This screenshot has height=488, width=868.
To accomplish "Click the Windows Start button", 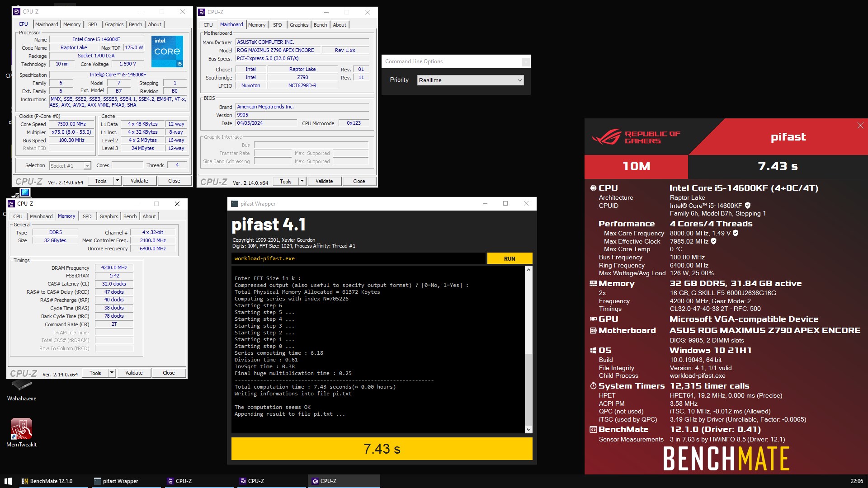I will point(8,481).
